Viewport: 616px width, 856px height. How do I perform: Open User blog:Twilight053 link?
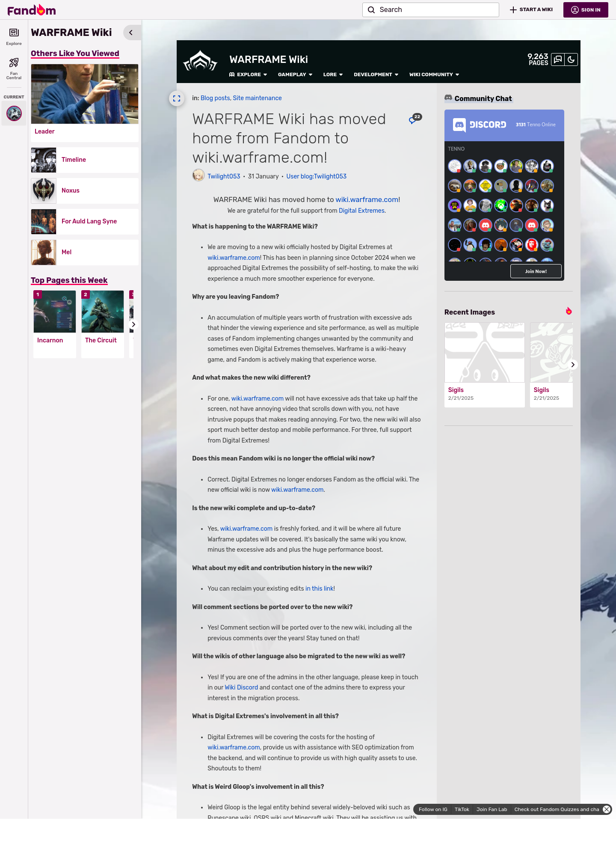tap(316, 176)
